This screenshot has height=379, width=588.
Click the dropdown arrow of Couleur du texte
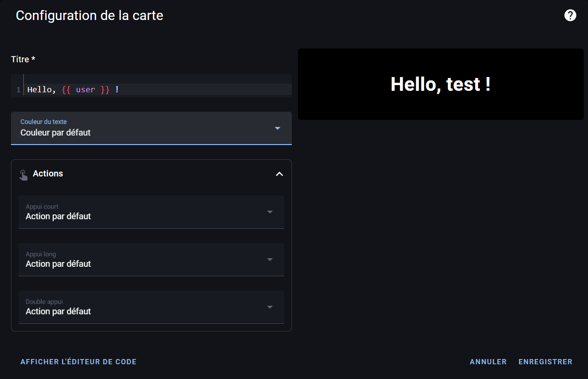click(277, 128)
